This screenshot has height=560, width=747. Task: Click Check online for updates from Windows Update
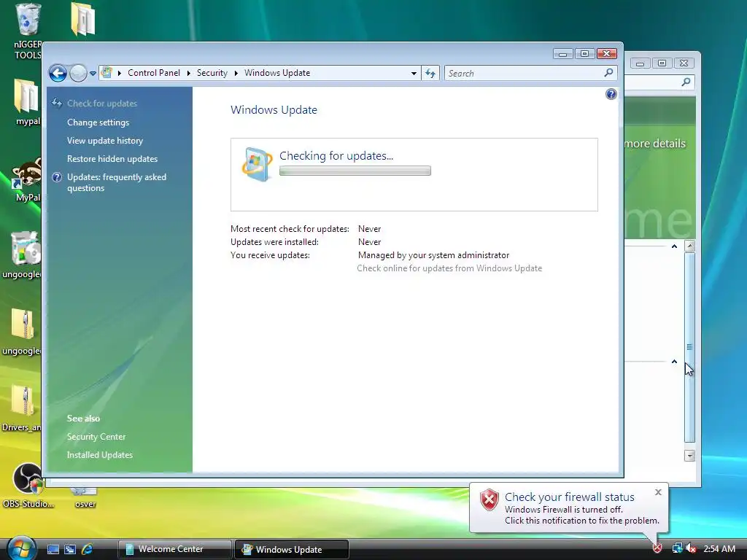pos(449,268)
